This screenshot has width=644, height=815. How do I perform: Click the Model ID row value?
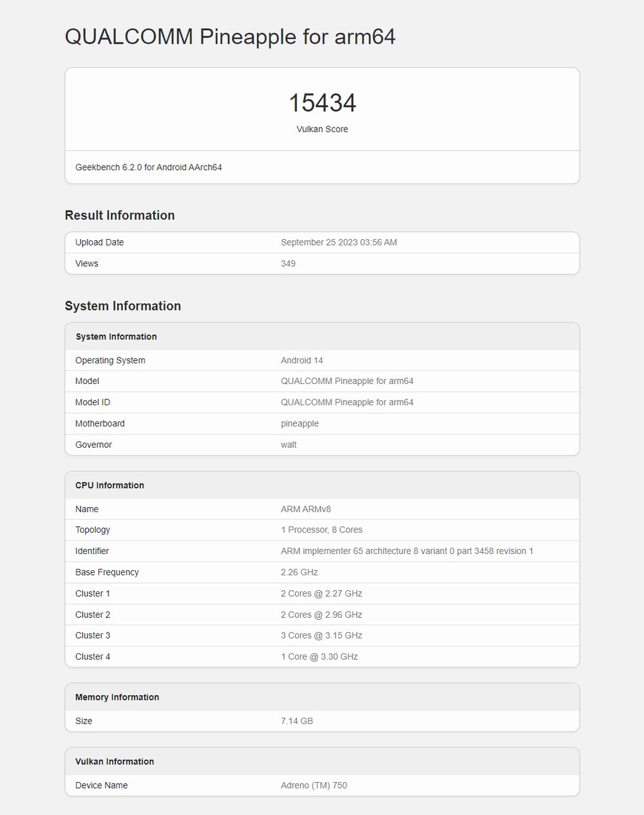tap(347, 402)
